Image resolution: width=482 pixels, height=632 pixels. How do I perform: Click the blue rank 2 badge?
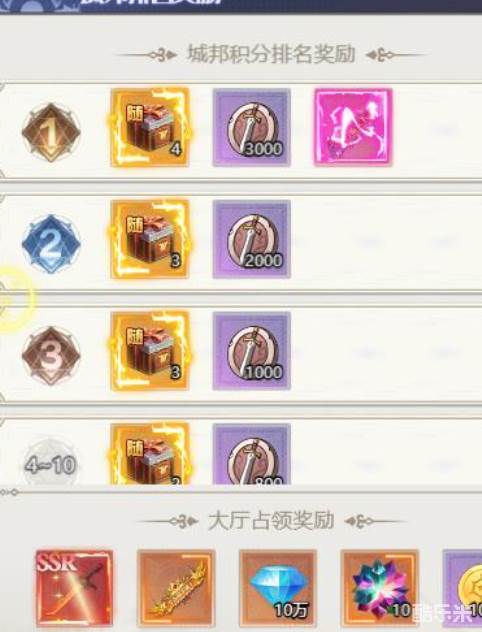(51, 244)
